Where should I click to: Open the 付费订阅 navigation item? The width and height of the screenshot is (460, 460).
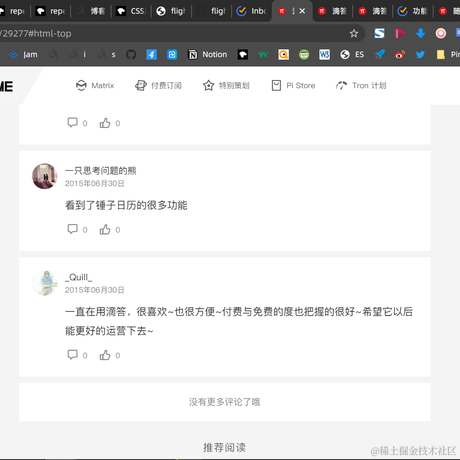click(158, 86)
